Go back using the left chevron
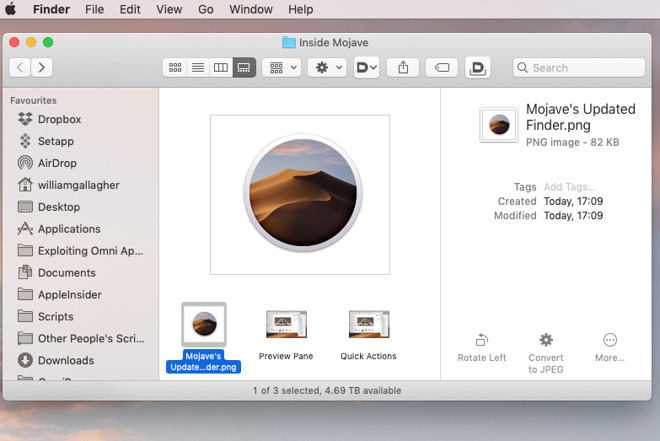The height and width of the screenshot is (441, 660). click(x=20, y=67)
